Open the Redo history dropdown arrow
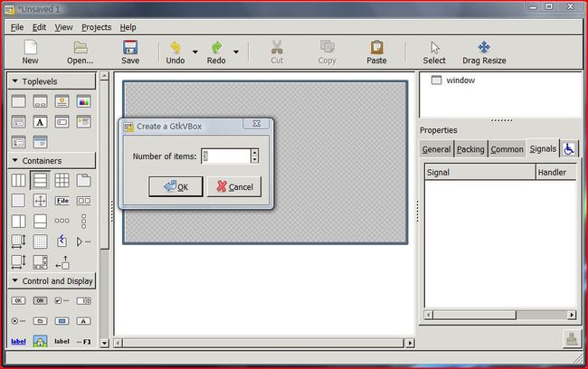Image resolution: width=588 pixels, height=369 pixels. [236, 52]
